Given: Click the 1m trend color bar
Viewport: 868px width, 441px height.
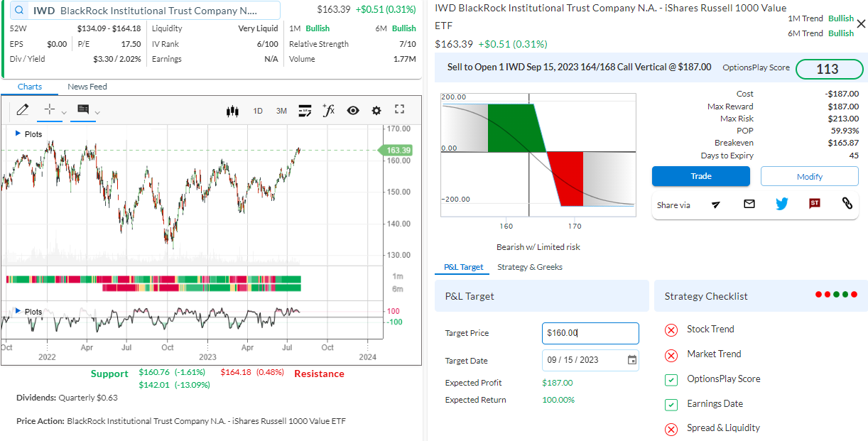Looking at the screenshot, I should [153, 279].
